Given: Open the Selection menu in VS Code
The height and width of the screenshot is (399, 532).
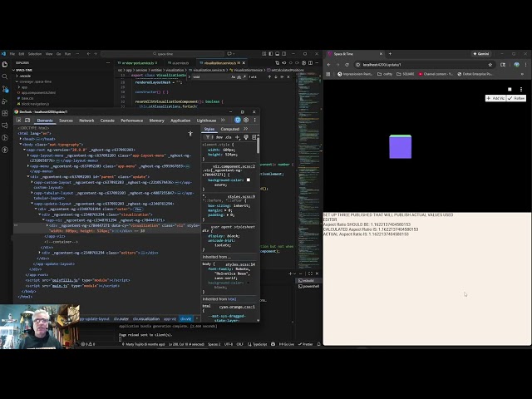Looking at the screenshot, I should (35, 53).
